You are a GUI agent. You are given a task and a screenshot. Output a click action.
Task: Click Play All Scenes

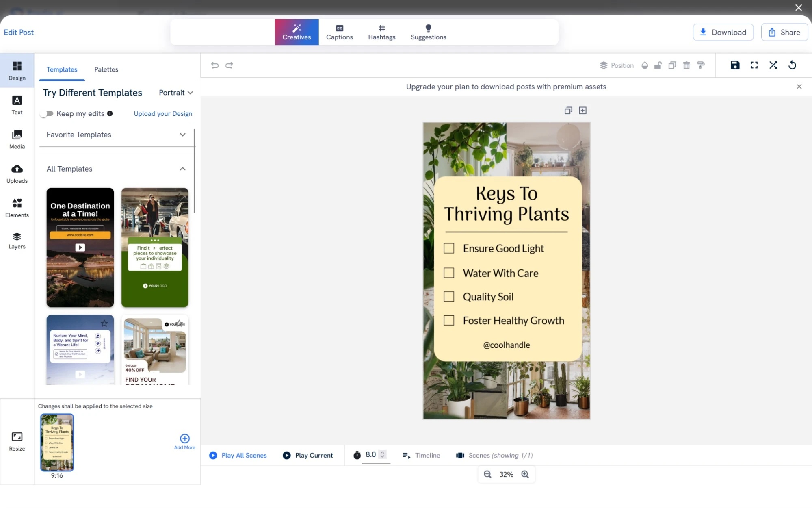click(x=238, y=455)
